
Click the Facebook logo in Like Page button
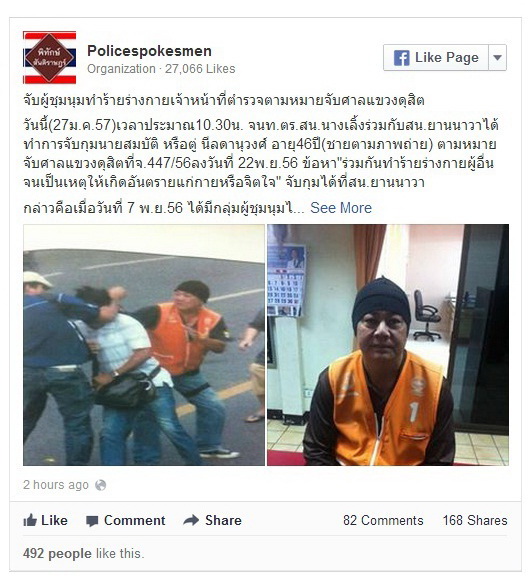(x=401, y=58)
